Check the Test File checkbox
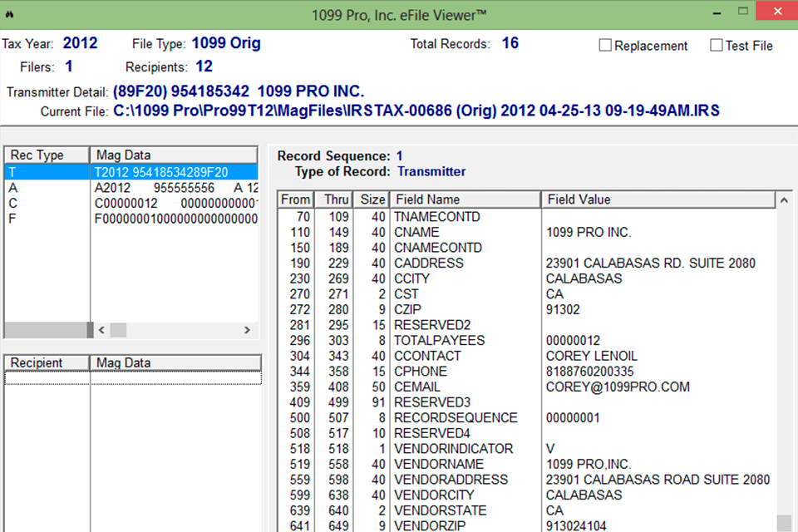 (716, 46)
